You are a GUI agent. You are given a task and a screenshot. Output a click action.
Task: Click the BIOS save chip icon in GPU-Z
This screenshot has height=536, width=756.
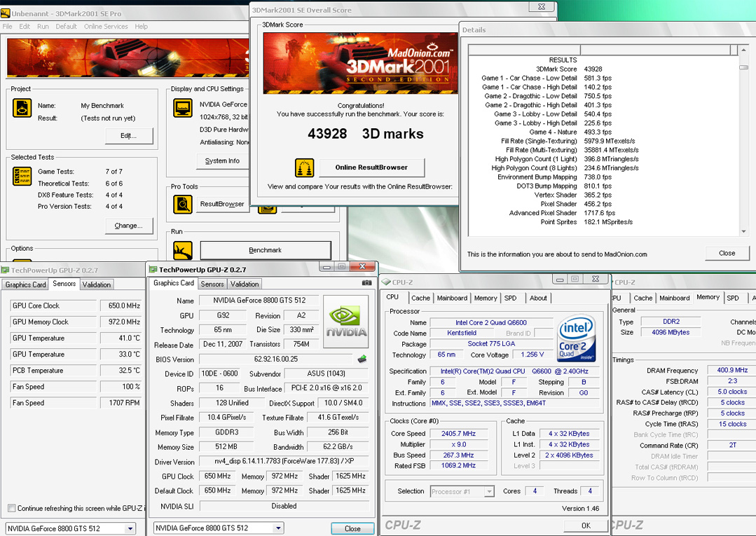point(362,359)
